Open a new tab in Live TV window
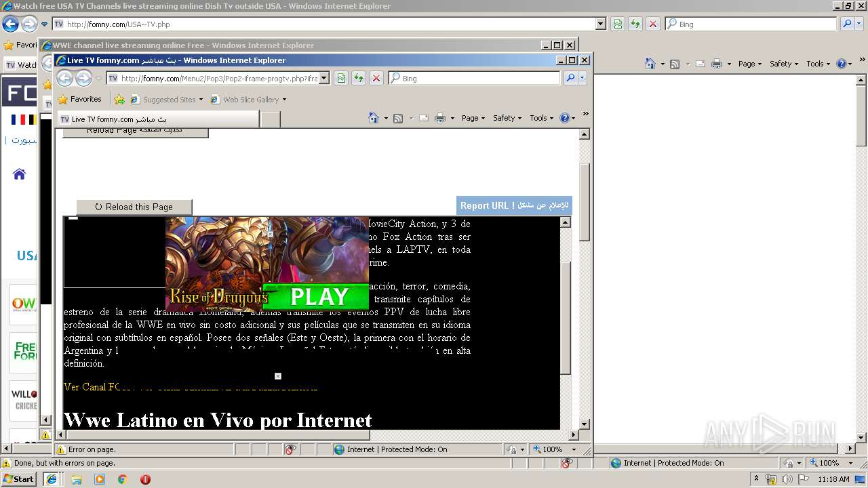The height and width of the screenshot is (488, 868). pos(271,119)
